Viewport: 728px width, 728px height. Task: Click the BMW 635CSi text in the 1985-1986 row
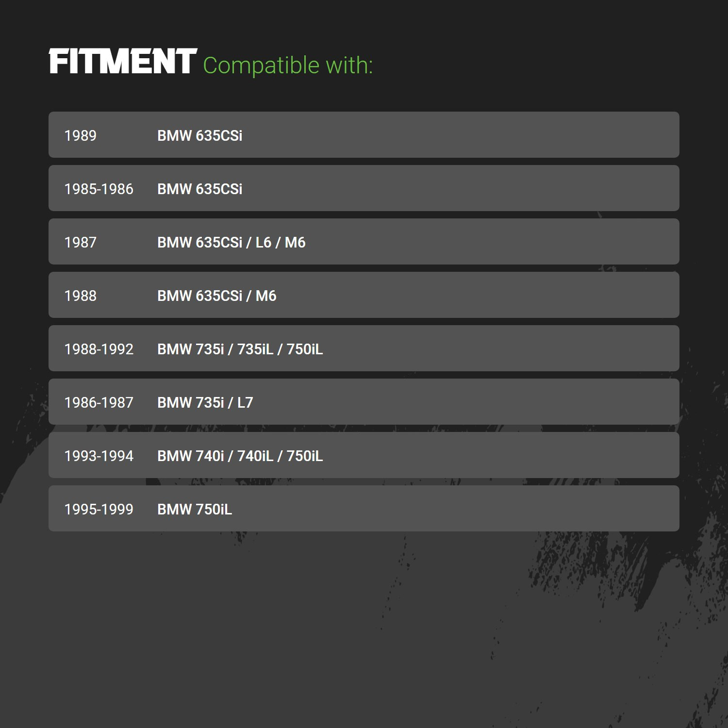(200, 189)
